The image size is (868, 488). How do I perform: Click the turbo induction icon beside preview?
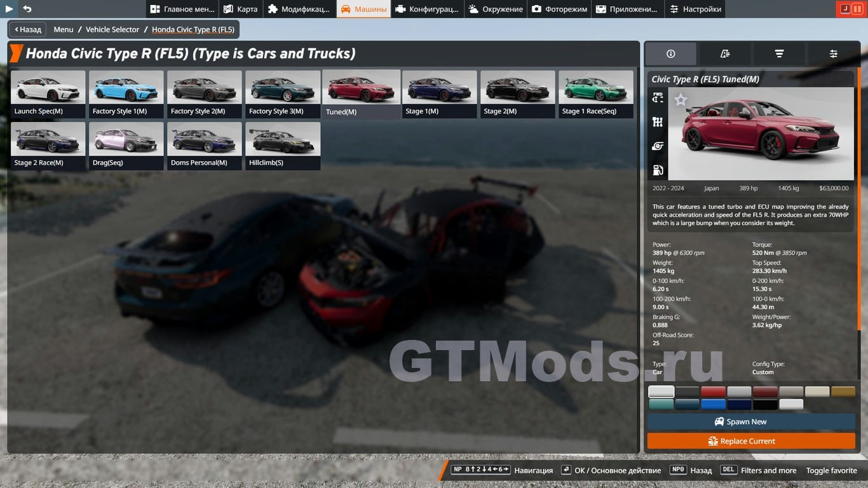(x=658, y=146)
